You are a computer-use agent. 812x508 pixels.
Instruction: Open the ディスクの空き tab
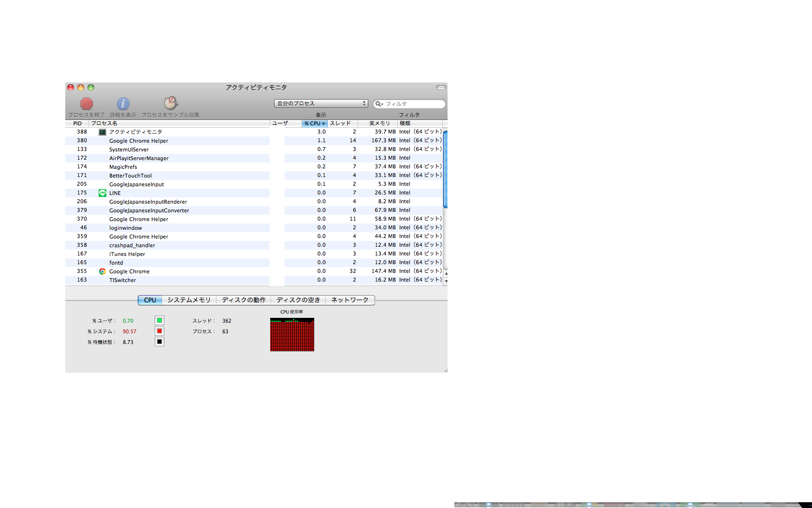[x=298, y=300]
